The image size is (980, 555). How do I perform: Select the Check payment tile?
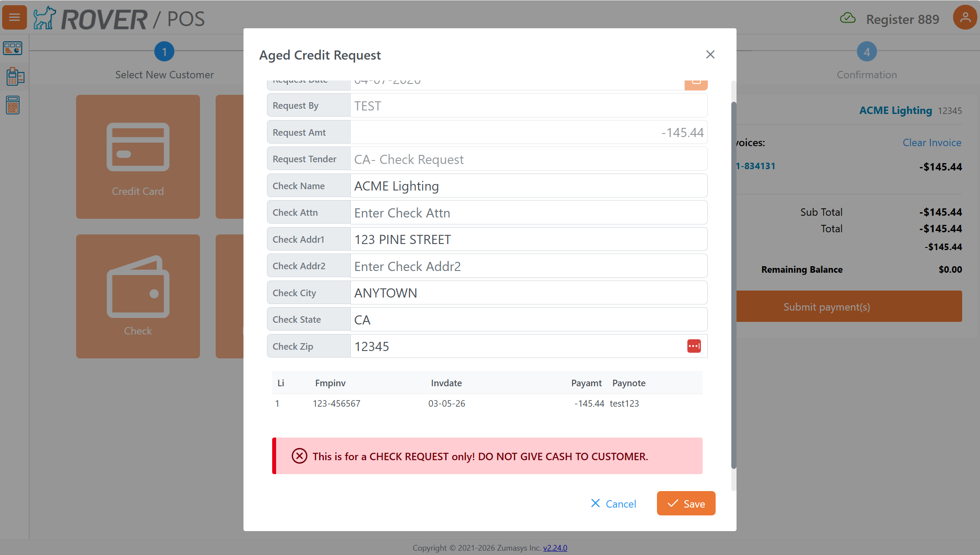coord(137,296)
